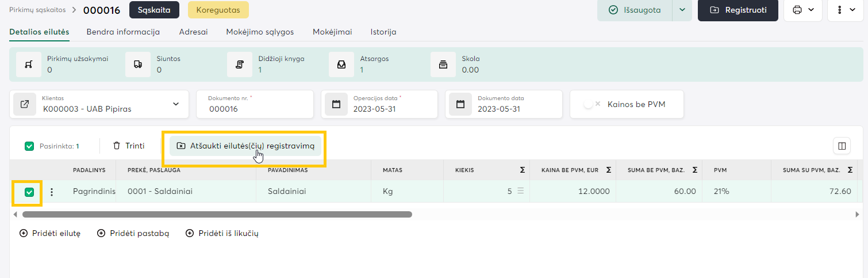Viewport: 868px width, 278px height.
Task: Open the Didžioji knyga ledger icon
Action: (x=240, y=64)
